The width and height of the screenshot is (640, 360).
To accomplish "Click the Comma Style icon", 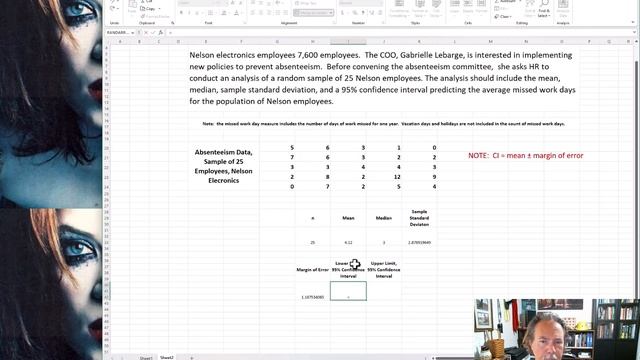I will click(x=363, y=13).
